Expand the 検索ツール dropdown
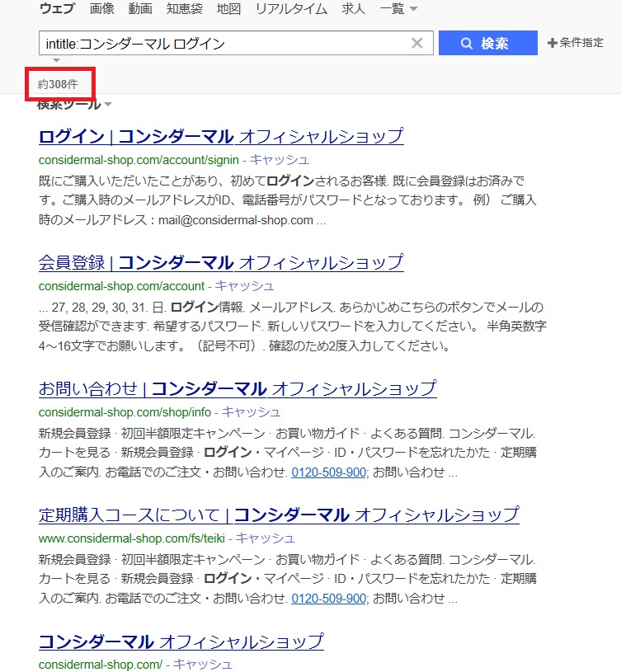The image size is (621, 672). click(x=74, y=104)
